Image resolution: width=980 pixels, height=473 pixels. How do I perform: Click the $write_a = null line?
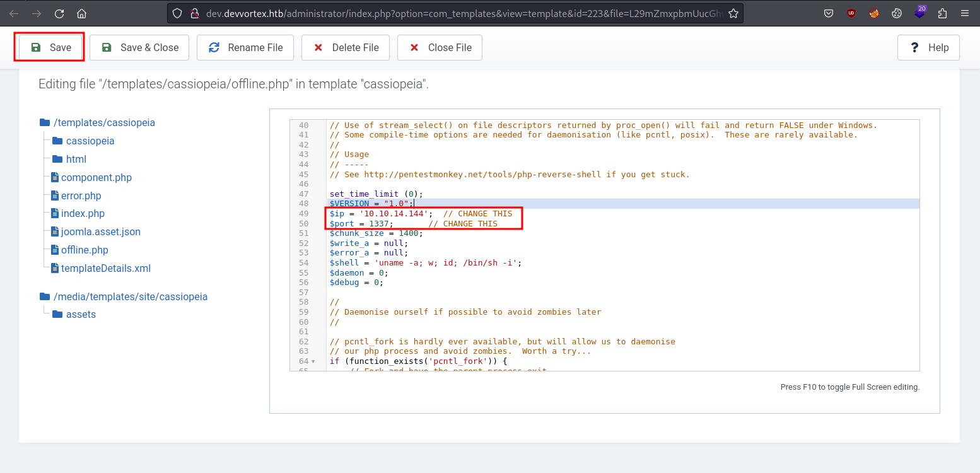368,243
